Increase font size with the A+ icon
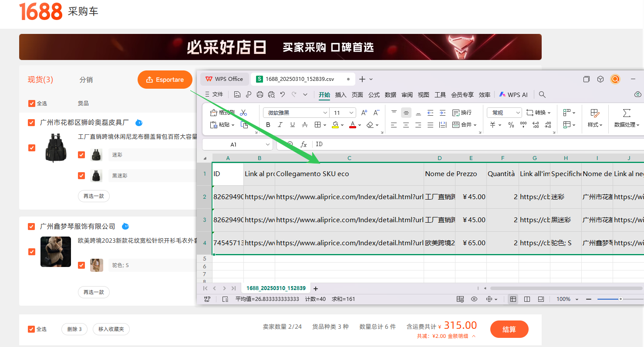The image size is (644, 347). (364, 113)
